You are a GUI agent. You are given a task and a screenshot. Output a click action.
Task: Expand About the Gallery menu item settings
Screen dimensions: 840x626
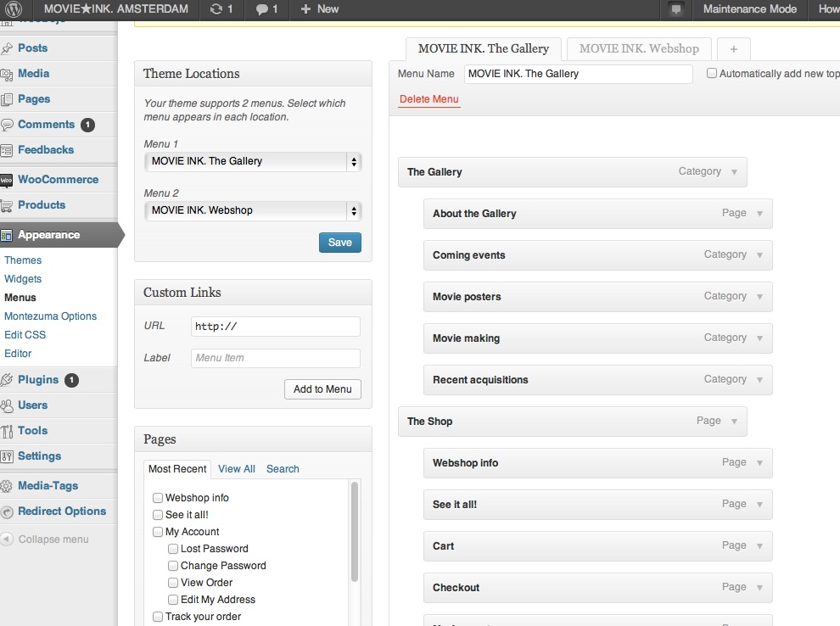tap(759, 214)
